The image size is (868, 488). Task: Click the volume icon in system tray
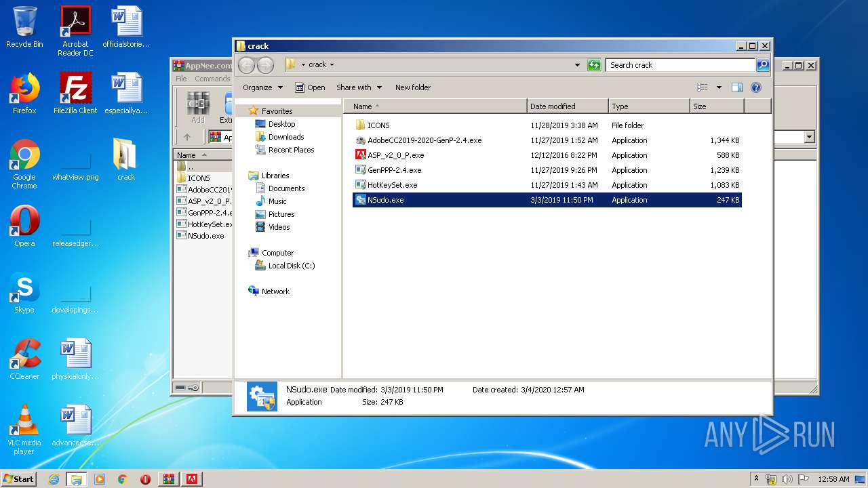(x=787, y=479)
